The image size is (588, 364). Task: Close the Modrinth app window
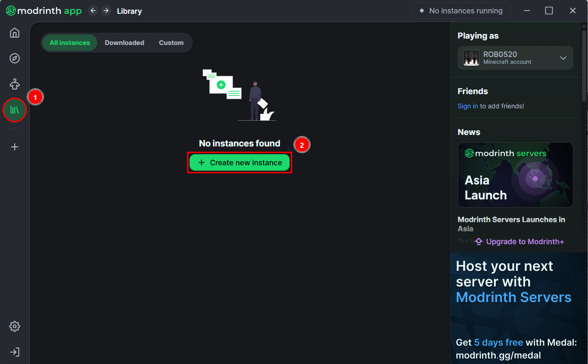573,11
